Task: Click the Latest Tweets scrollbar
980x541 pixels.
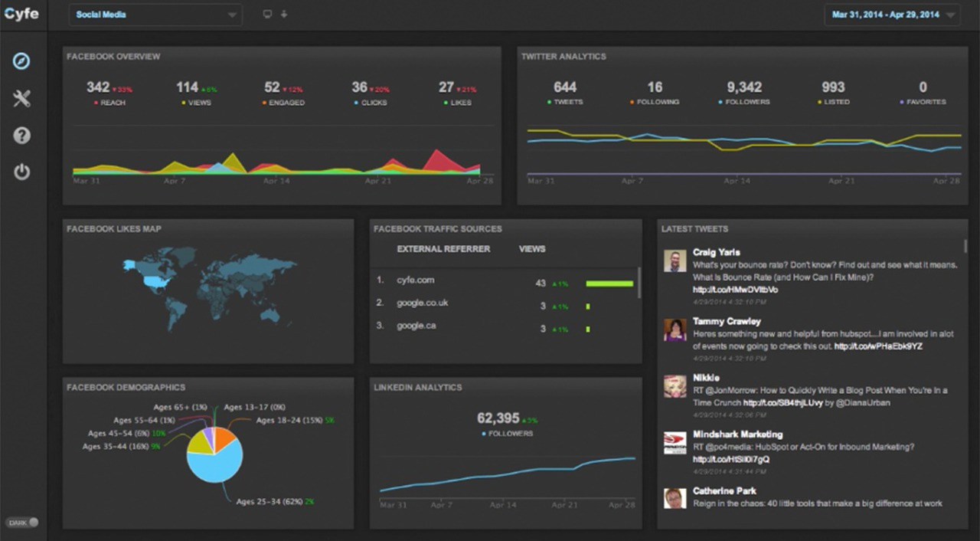Action: [x=965, y=246]
